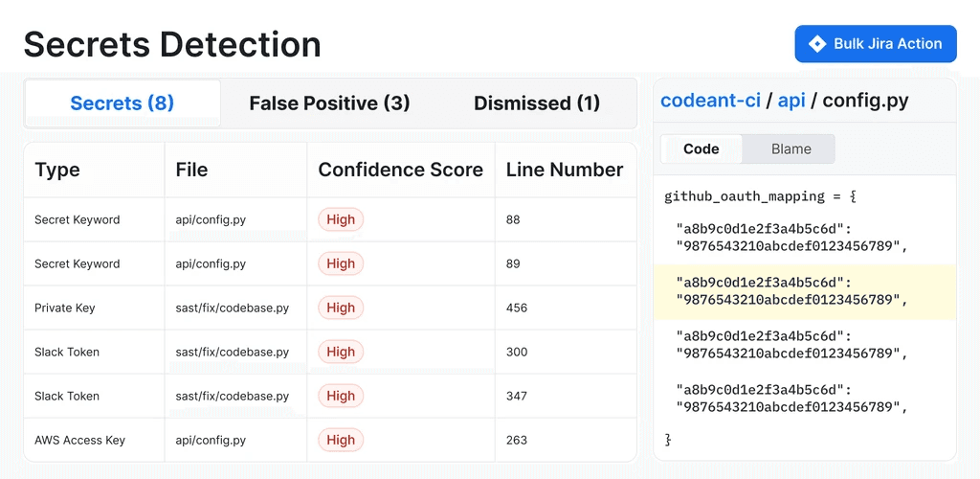Click the Confidence Score column header
The width and height of the screenshot is (980, 479).
[401, 171]
